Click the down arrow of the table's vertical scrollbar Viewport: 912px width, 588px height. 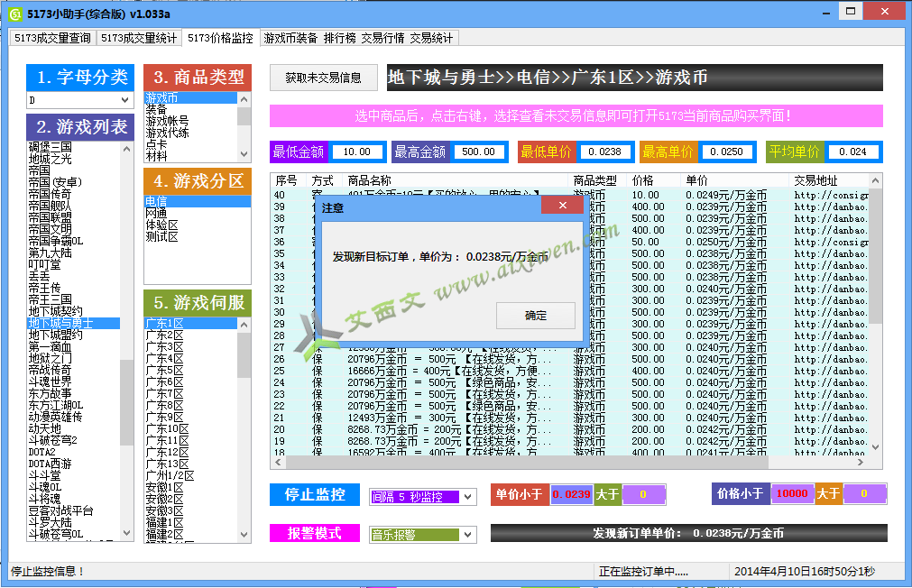[875, 447]
